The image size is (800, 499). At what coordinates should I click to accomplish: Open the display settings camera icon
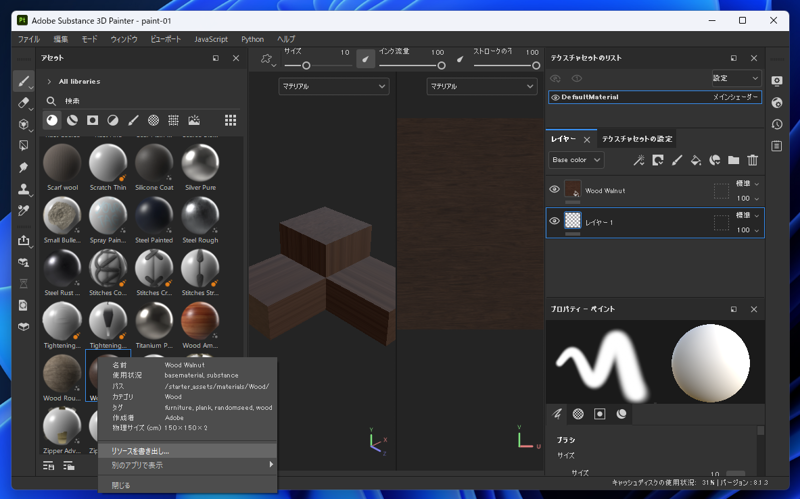click(777, 81)
